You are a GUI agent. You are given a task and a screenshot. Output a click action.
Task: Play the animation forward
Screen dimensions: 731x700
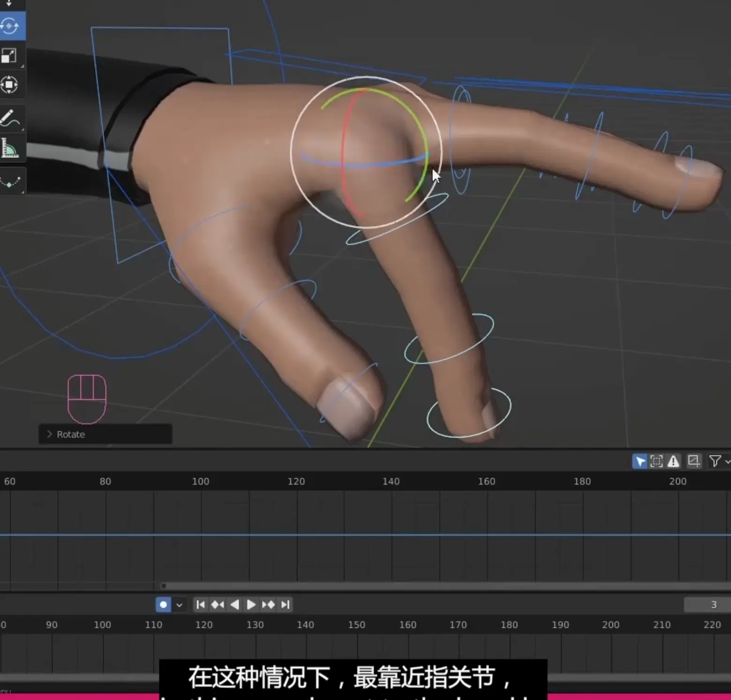point(251,605)
